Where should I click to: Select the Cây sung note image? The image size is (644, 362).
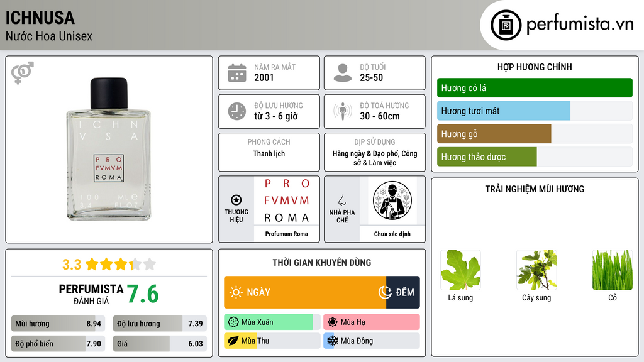536,270
